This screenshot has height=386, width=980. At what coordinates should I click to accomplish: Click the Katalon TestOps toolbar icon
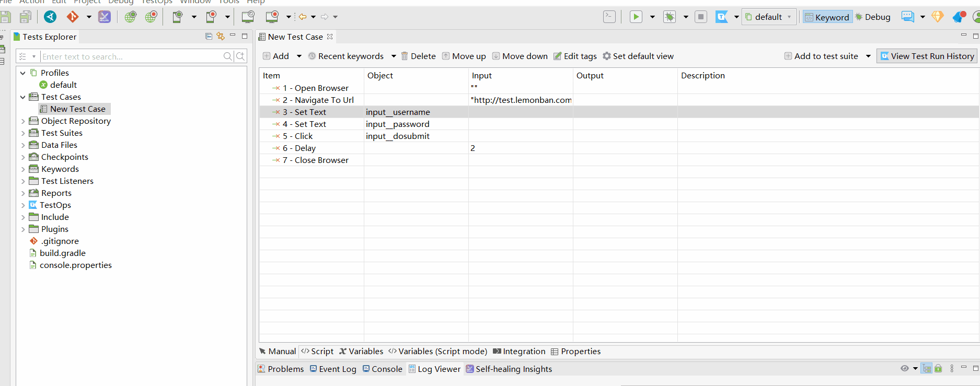pos(722,17)
